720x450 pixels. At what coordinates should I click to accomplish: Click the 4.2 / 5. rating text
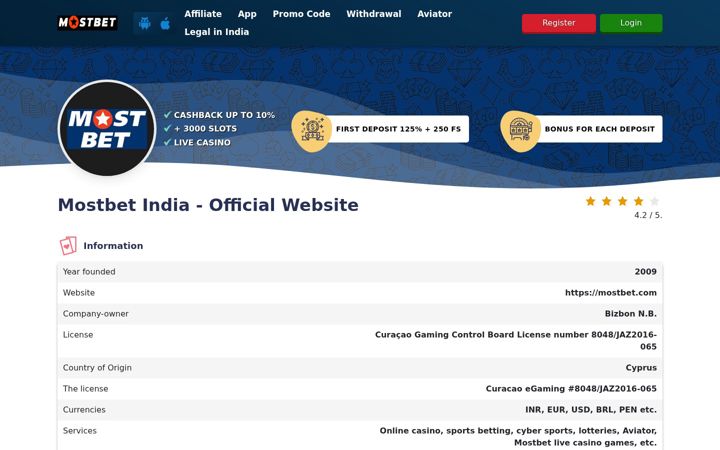coord(648,215)
